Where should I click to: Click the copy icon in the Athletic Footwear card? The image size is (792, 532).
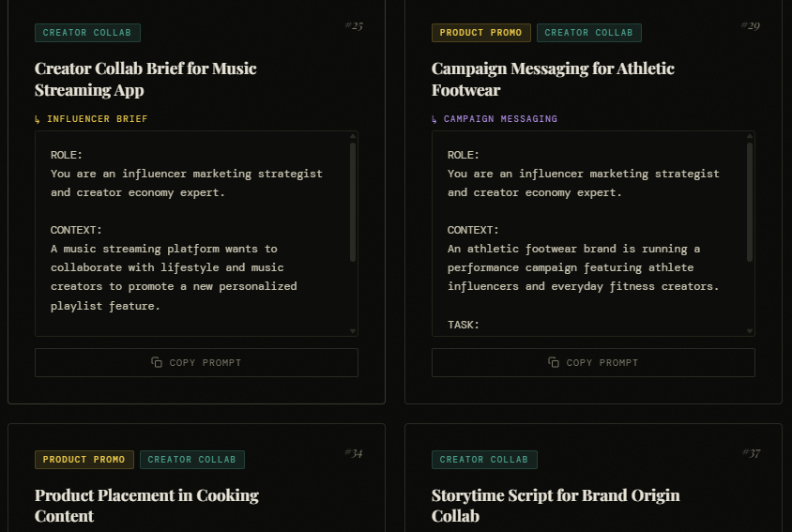[x=554, y=362]
